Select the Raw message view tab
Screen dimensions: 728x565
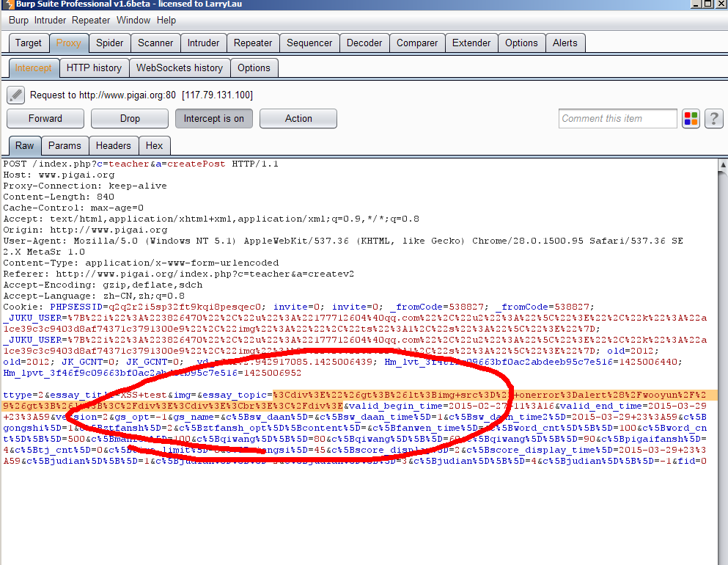[x=25, y=145]
